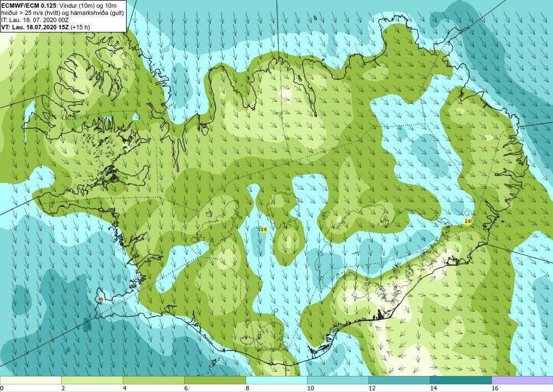Click the legend scale label '2'
Screen dimensions: 553x392
tap(63, 388)
